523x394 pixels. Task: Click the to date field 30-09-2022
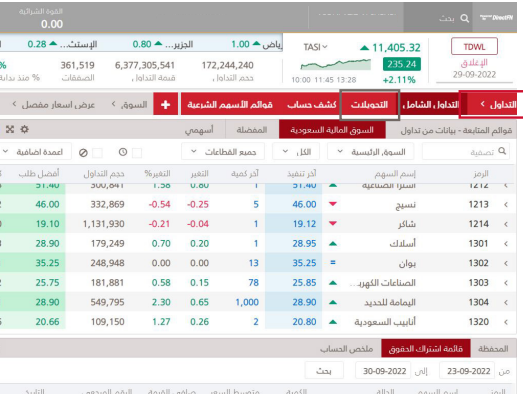coord(383,371)
